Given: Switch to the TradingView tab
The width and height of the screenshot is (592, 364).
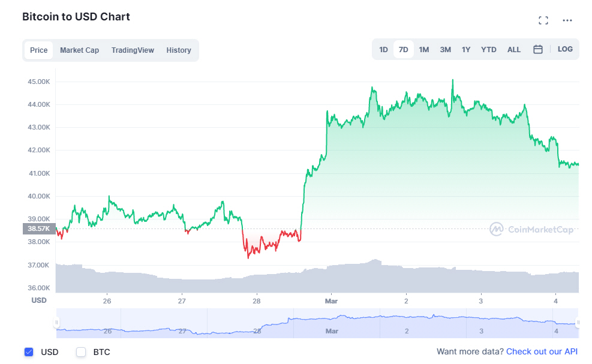Looking at the screenshot, I should click(x=133, y=50).
